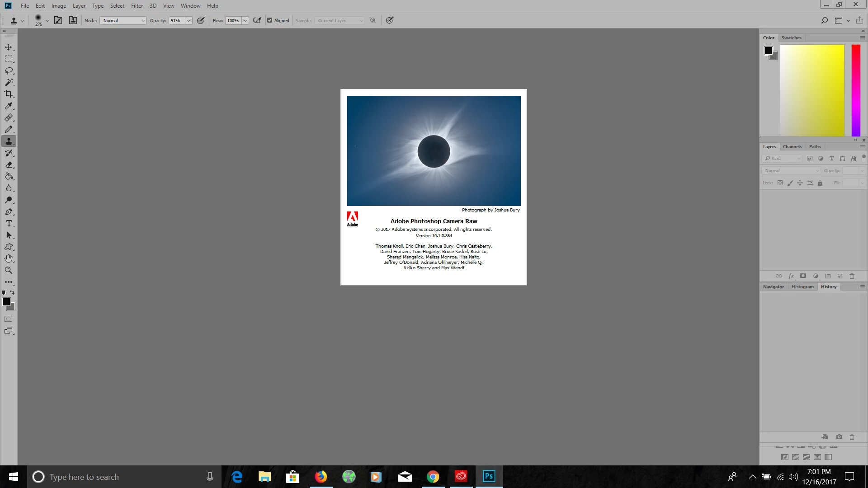This screenshot has height=488, width=868.
Task: Expand the Opacity slider arrow
Action: click(x=189, y=20)
